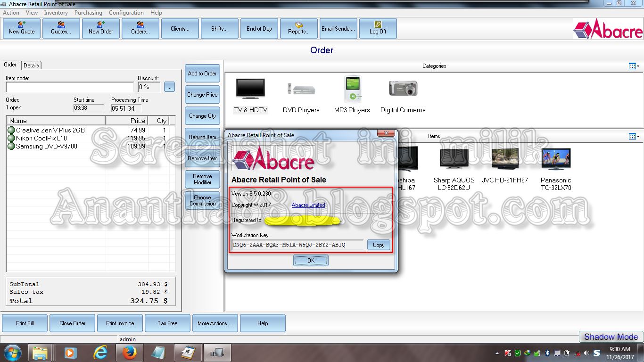Launch Firefox from the taskbar
The width and height of the screenshot is (644, 362).
point(129,352)
